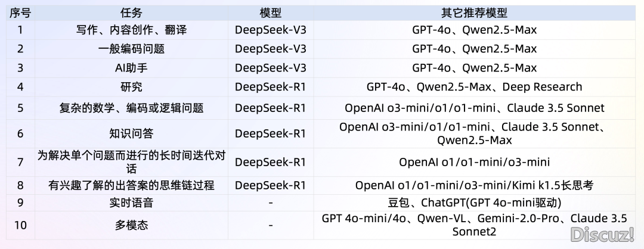Select the task cell 一般编码问题

pos(131,49)
